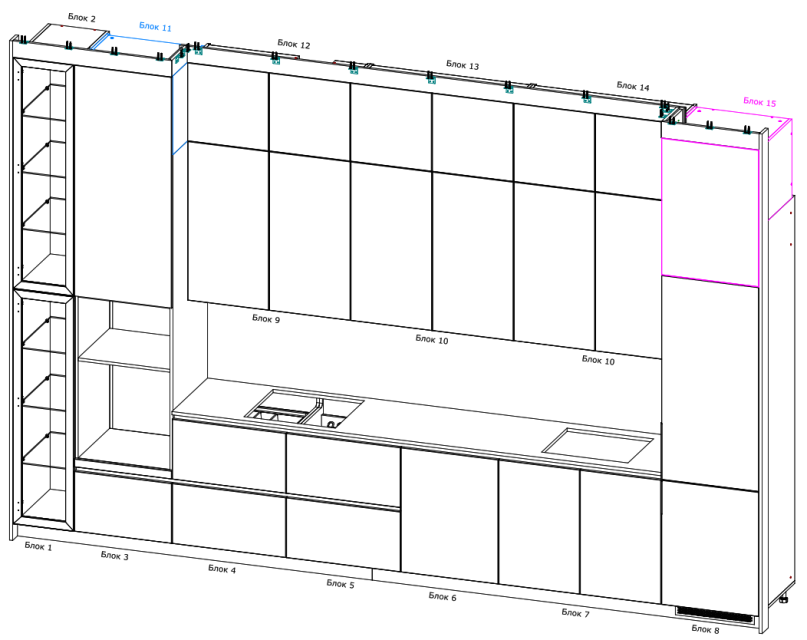Click the magenta-outlined upper cabinet door
This screenshot has width=807, height=640.
711,212
